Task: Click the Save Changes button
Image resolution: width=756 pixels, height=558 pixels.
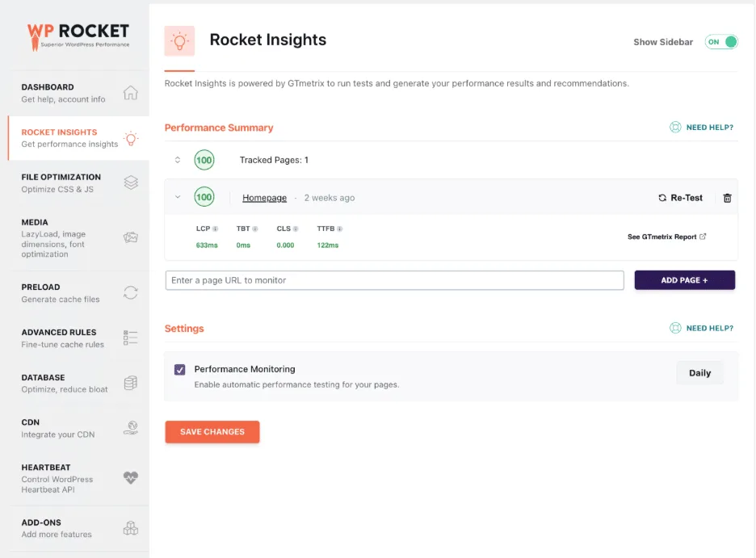Action: pyautogui.click(x=212, y=432)
